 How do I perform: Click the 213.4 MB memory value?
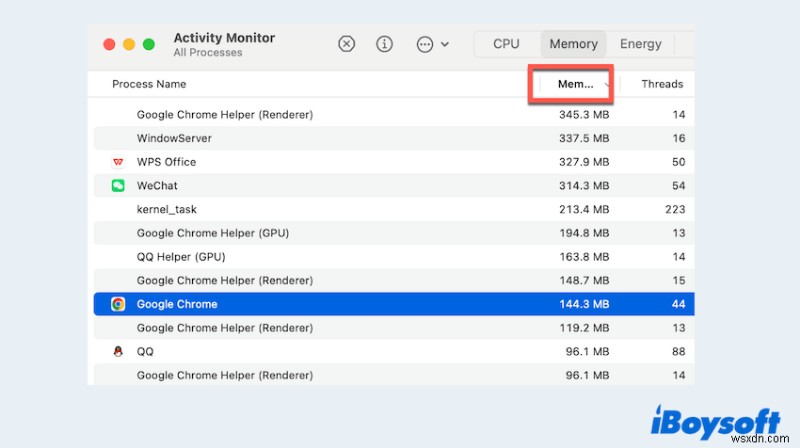(x=584, y=209)
